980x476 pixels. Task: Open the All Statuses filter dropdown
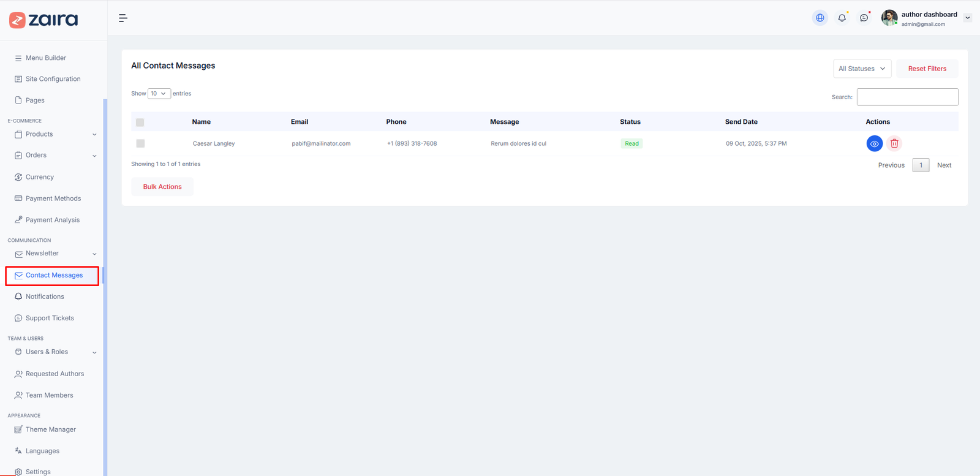(862, 69)
